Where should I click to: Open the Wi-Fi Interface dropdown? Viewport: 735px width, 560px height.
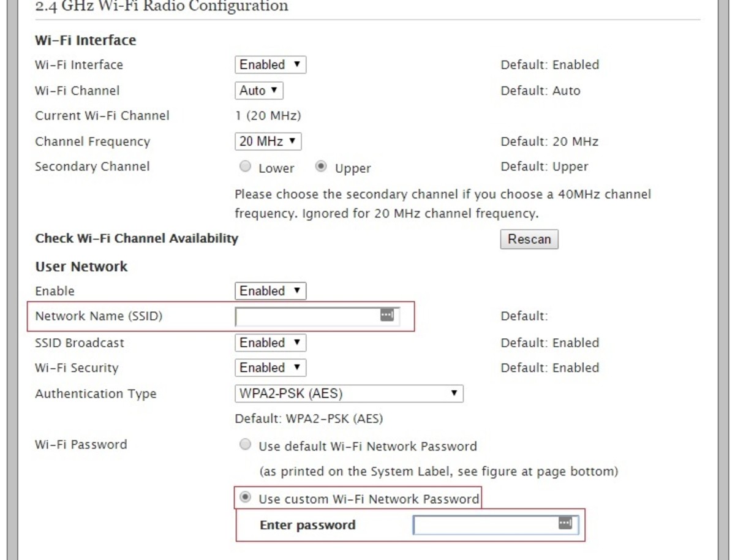click(x=270, y=65)
